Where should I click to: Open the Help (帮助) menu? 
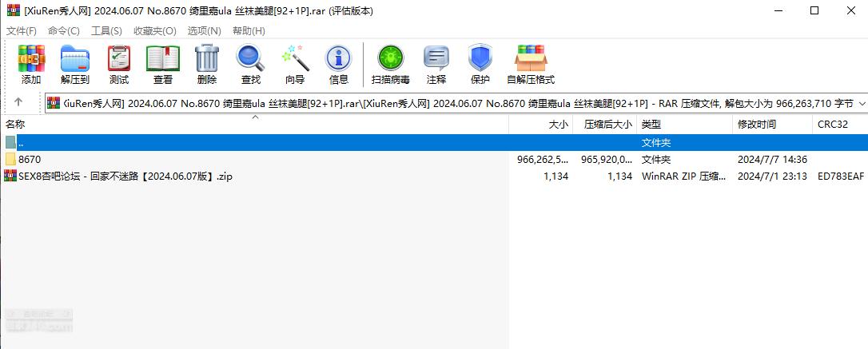249,31
